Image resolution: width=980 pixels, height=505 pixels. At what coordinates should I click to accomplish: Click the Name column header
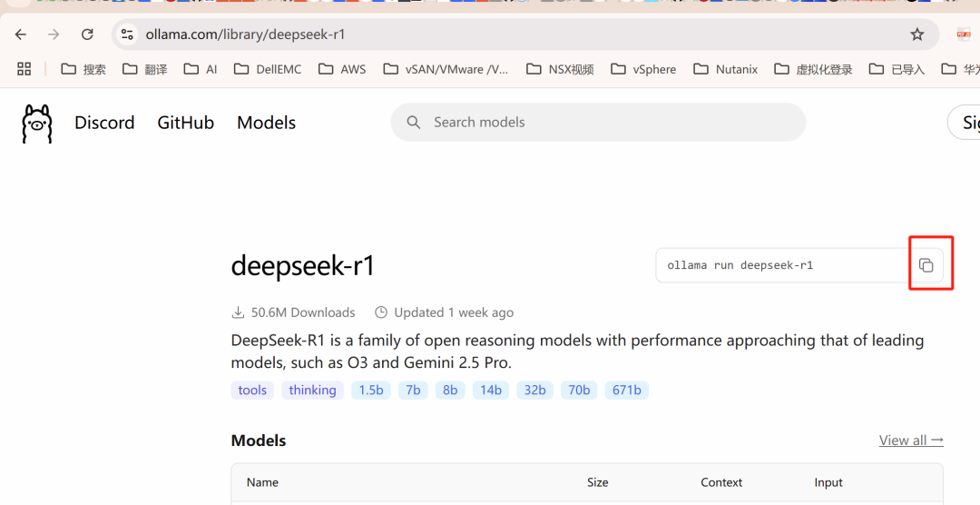click(x=262, y=482)
